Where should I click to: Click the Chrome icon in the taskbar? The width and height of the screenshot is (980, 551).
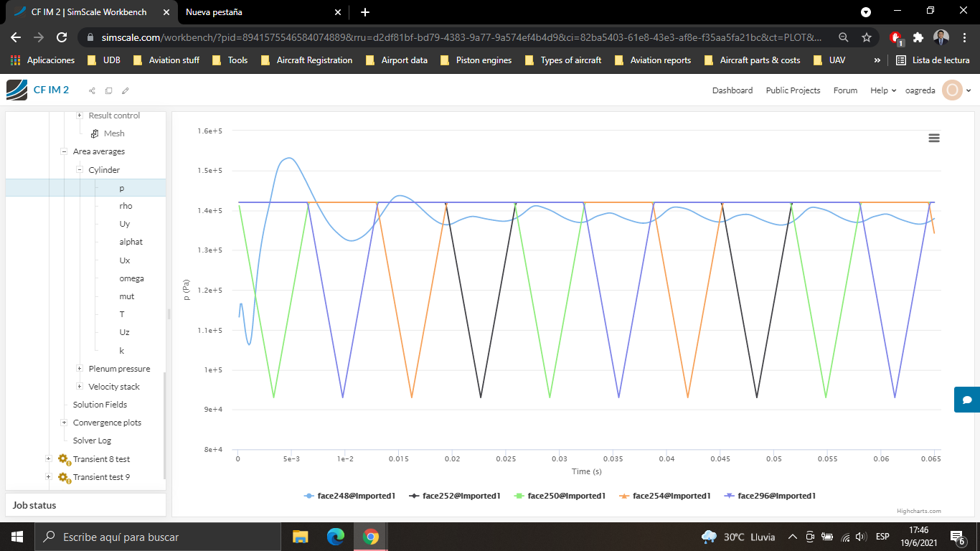[x=370, y=537]
